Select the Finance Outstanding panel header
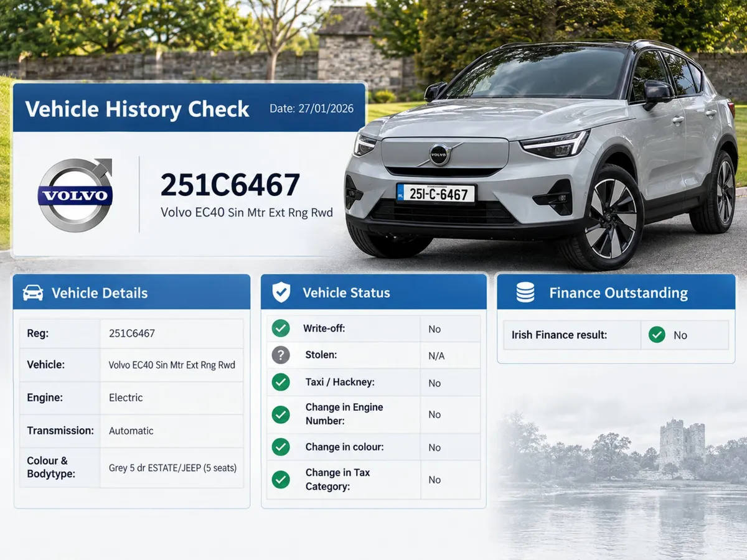The width and height of the screenshot is (747, 560). pos(616,292)
